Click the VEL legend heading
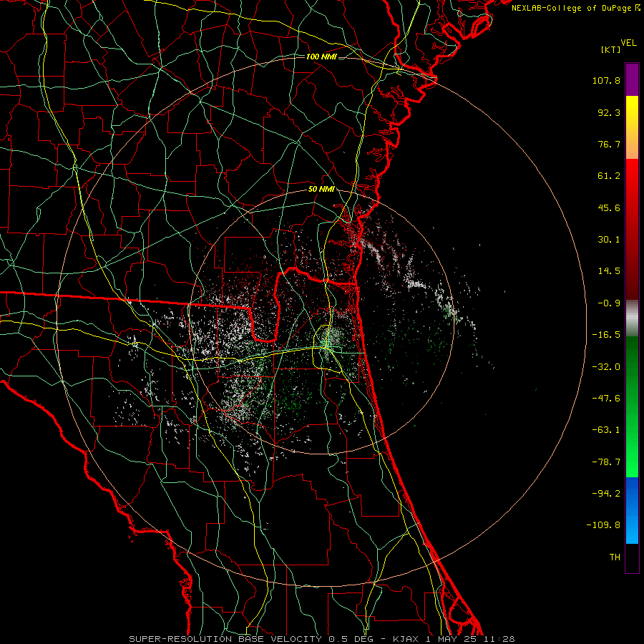This screenshot has height=644, width=644. pos(628,43)
